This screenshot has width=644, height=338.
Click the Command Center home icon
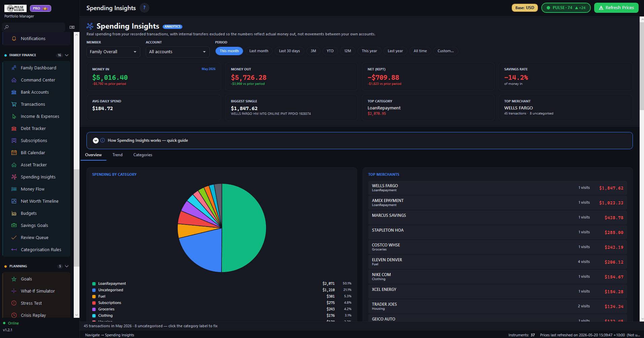tap(14, 80)
